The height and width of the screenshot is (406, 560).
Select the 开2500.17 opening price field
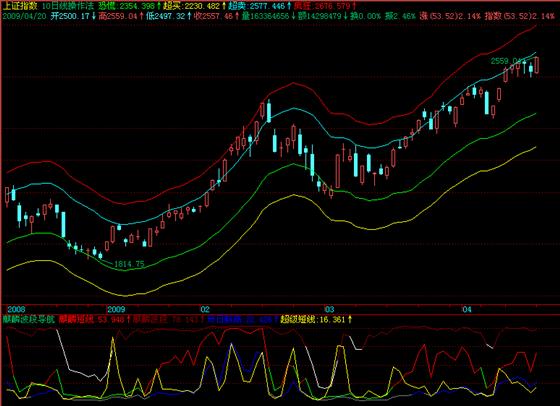pos(70,16)
